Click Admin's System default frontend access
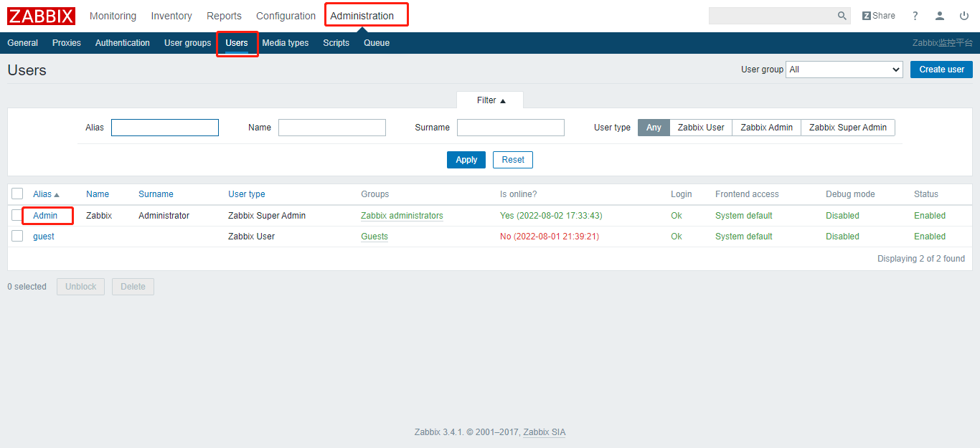The image size is (980, 448). (744, 216)
